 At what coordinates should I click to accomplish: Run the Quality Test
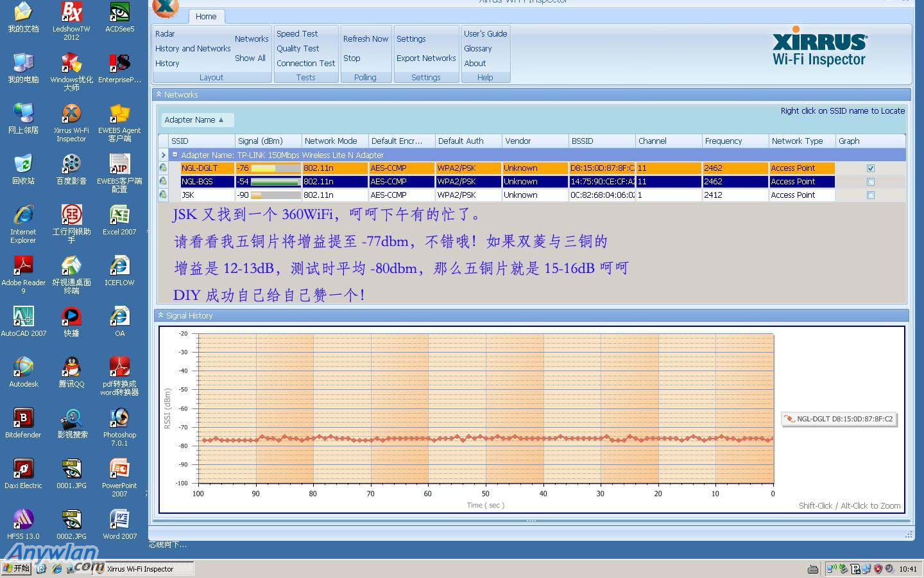[298, 48]
